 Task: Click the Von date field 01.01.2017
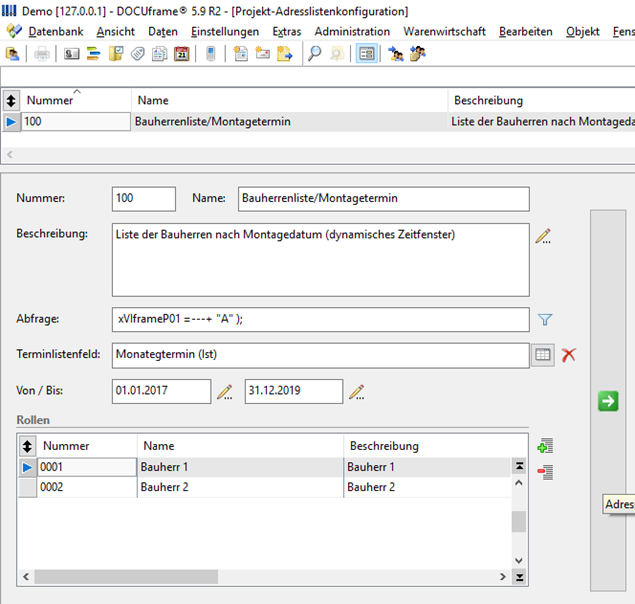[x=161, y=391]
